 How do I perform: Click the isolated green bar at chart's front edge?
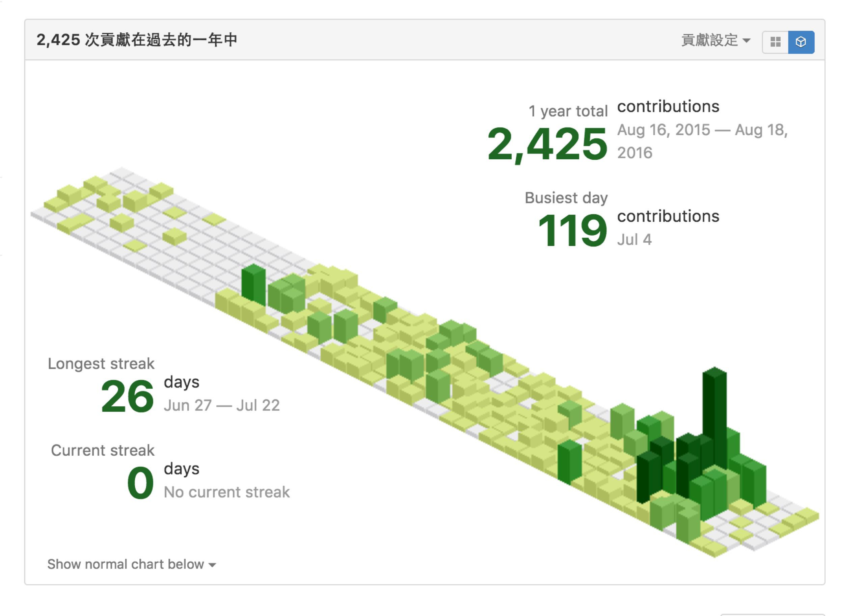(x=569, y=463)
